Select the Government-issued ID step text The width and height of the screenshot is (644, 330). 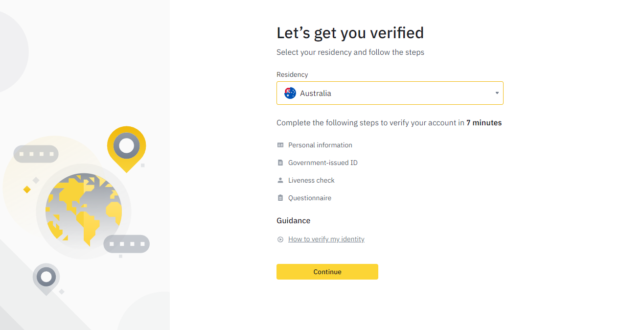click(322, 163)
